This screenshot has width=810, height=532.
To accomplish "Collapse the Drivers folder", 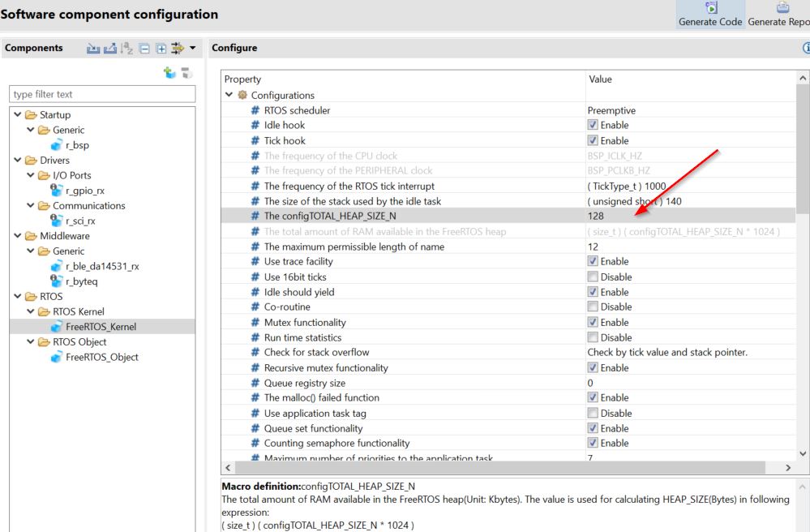I will point(18,160).
